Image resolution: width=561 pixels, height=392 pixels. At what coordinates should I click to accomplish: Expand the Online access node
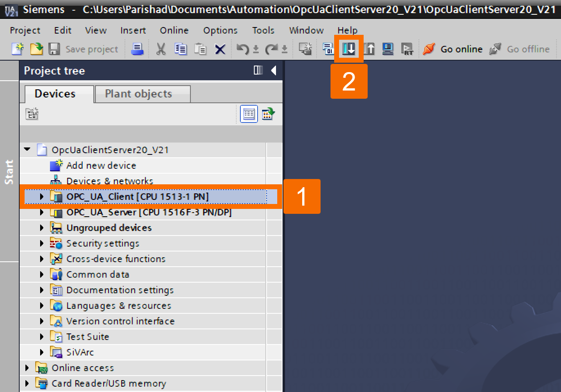tap(27, 368)
